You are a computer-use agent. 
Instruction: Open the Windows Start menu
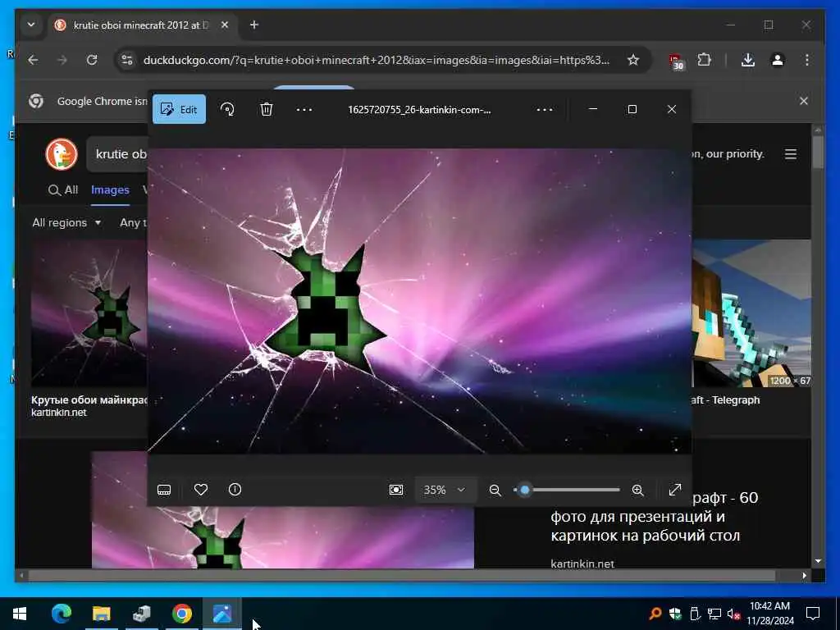(20, 614)
